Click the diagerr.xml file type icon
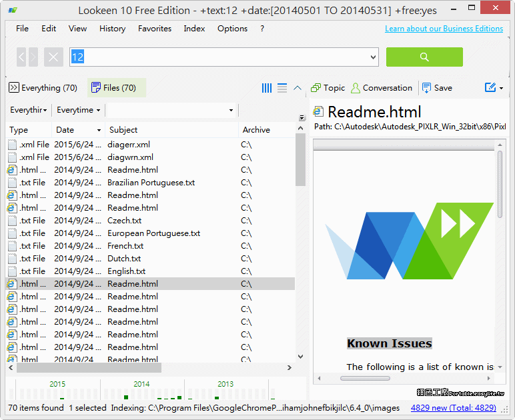515x420 pixels. pos(12,145)
